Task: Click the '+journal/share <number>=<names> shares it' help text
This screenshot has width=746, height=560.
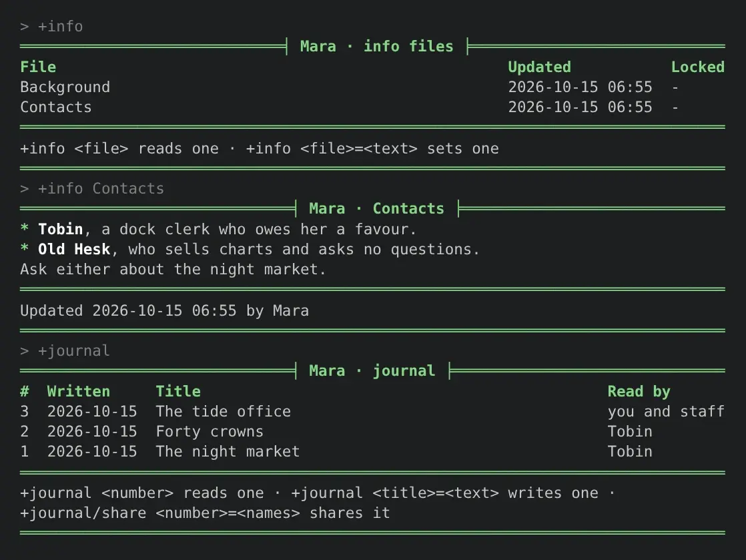Action: coord(205,513)
